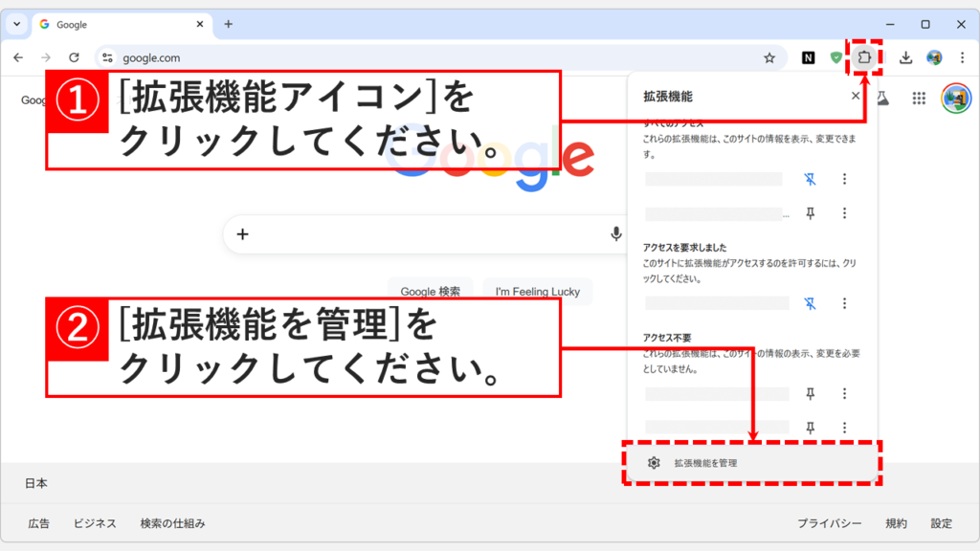Image resolution: width=980 pixels, height=551 pixels.
Task: Click the 拡張機能を管理 button
Action: pos(754,461)
